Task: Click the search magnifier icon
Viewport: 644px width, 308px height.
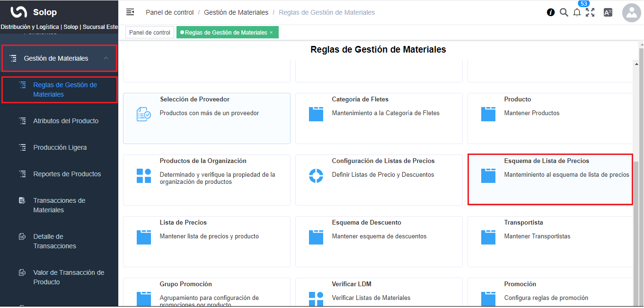Action: tap(564, 13)
